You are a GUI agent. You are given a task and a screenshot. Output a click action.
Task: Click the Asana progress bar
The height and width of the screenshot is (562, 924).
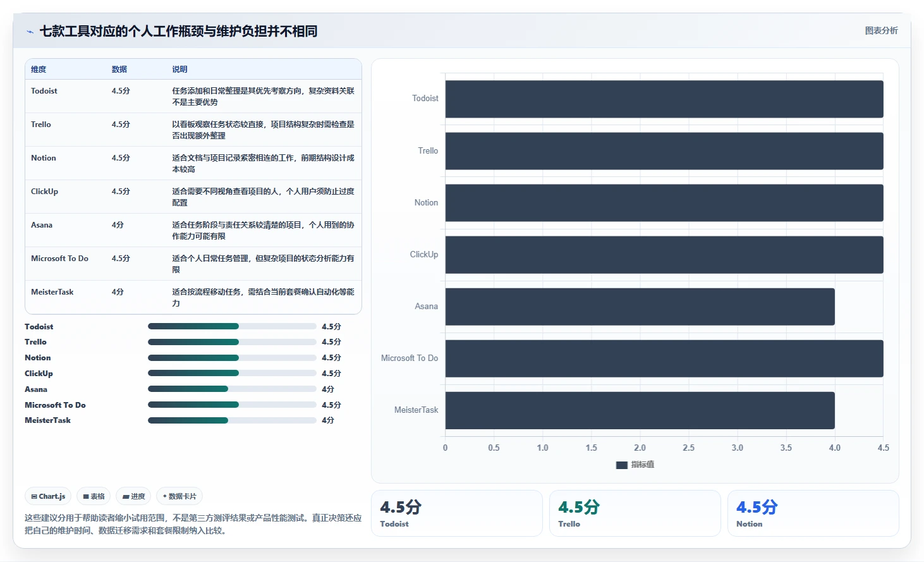pos(232,389)
